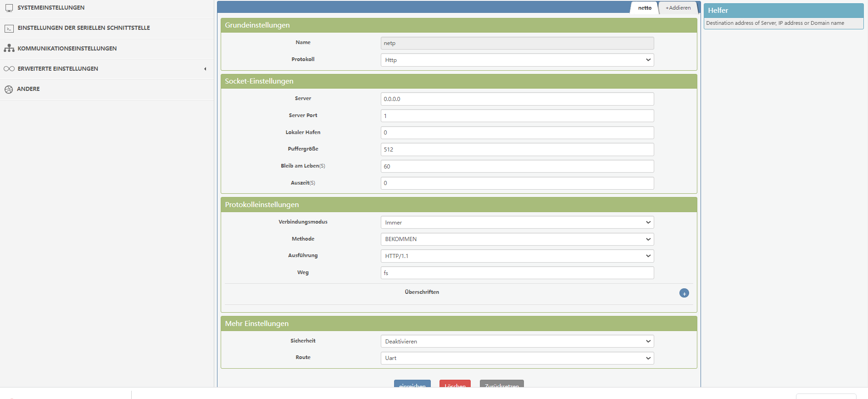Open the Ausführung HTTP version dropdown
This screenshot has height=399, width=868.
[x=517, y=256]
